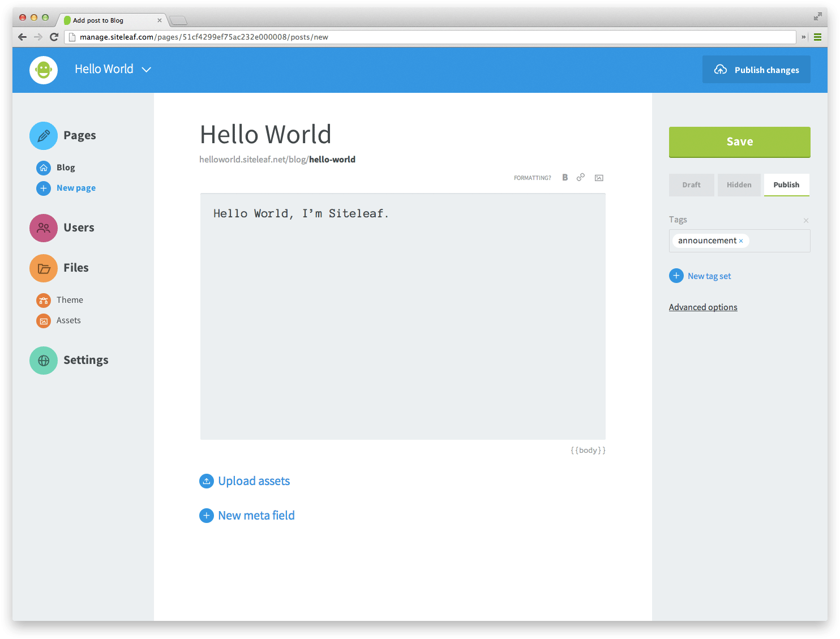The width and height of the screenshot is (840, 639).
Task: Click the Theme icon under Files
Action: point(44,301)
